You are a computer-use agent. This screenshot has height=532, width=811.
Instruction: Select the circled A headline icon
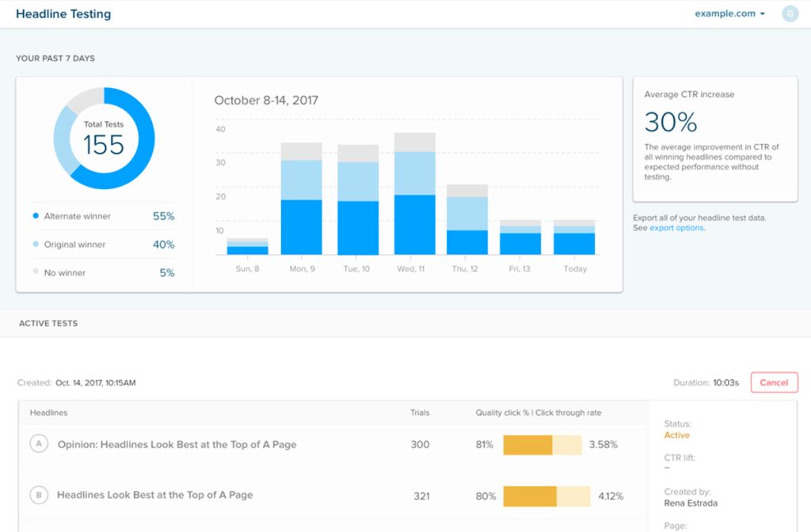38,444
